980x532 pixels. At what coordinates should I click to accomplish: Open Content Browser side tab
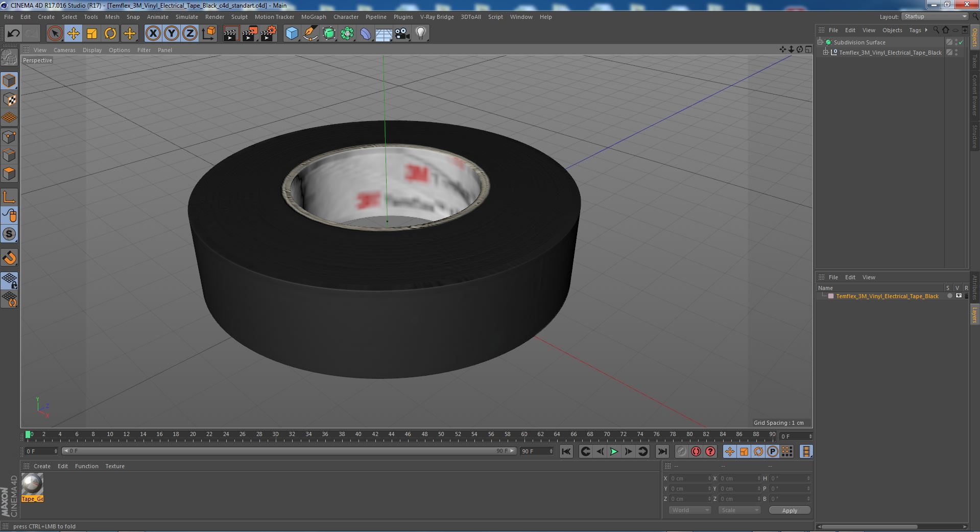(x=974, y=95)
